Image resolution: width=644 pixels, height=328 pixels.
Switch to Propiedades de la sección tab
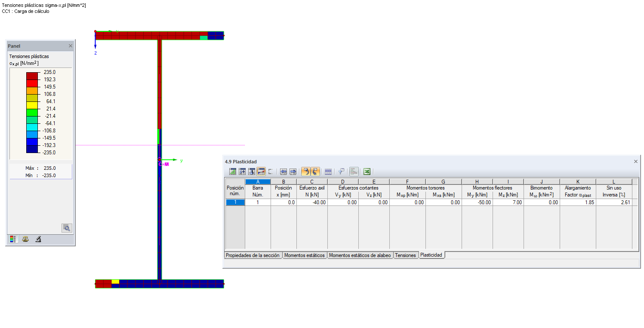(x=253, y=255)
